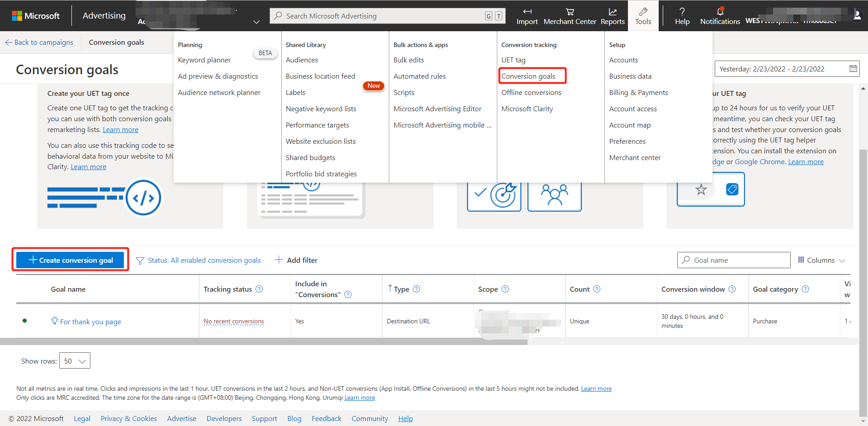Open Account access menu item
This screenshot has width=868, height=426.
[633, 109]
